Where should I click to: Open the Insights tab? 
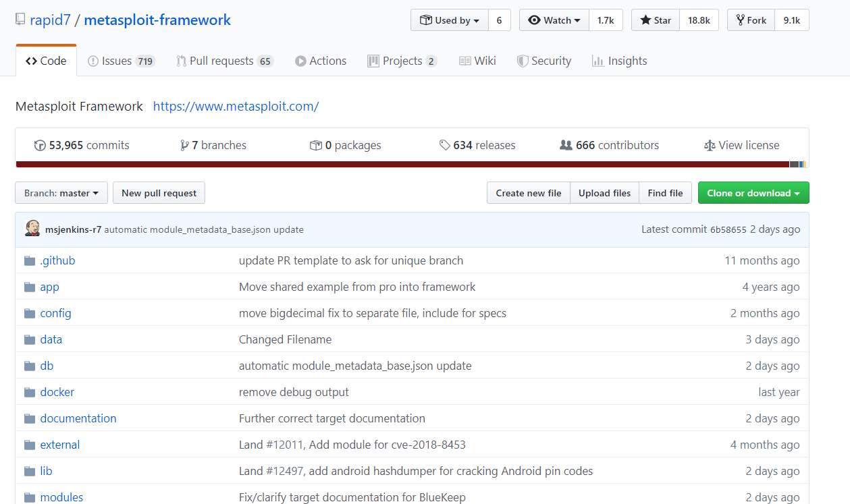coord(619,61)
